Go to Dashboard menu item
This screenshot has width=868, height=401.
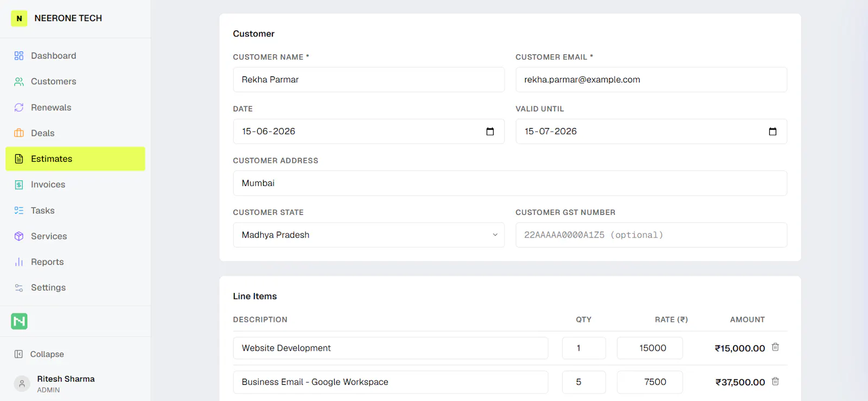coord(75,56)
